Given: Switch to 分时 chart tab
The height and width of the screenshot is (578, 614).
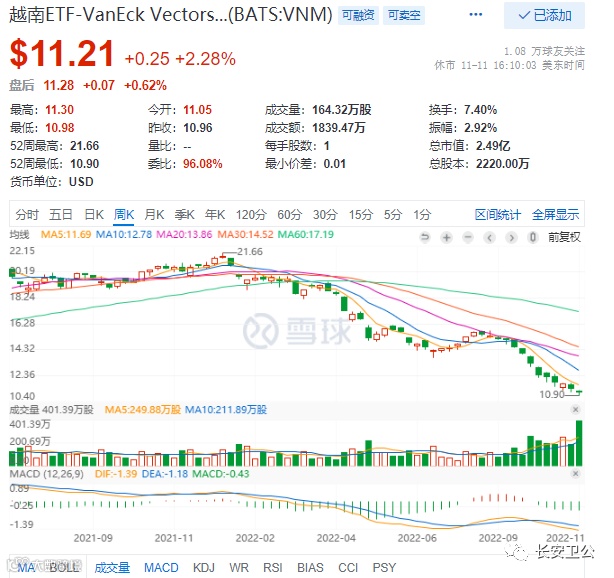Looking at the screenshot, I should 27,215.
